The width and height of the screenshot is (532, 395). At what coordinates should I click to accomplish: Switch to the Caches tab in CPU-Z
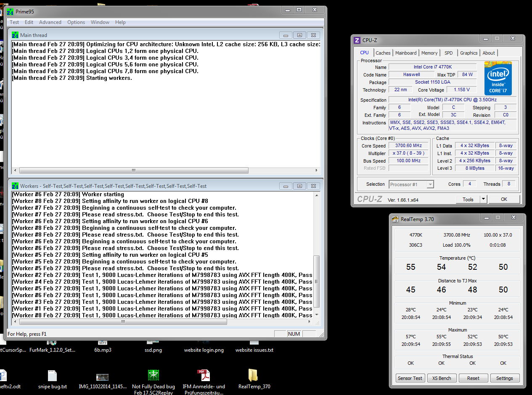[383, 53]
